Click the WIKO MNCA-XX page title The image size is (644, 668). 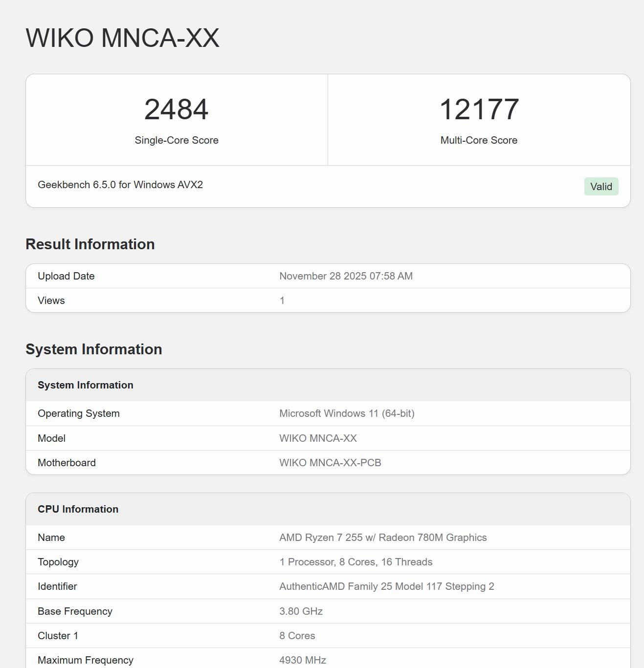coord(122,38)
